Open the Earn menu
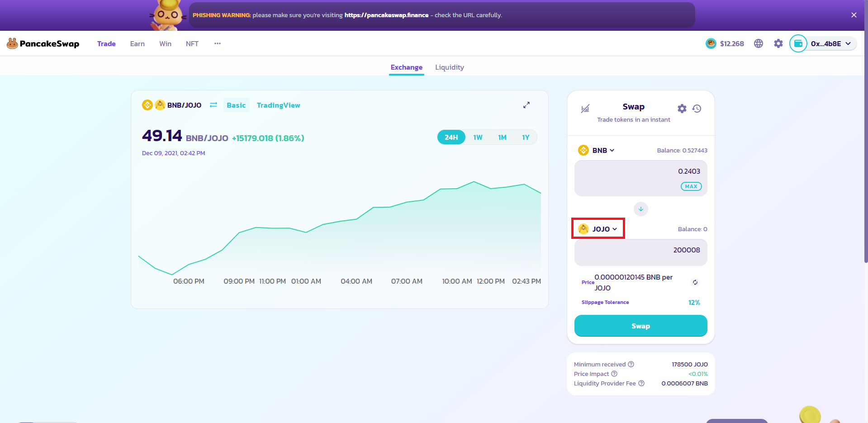The width and height of the screenshot is (868, 423). coord(138,43)
